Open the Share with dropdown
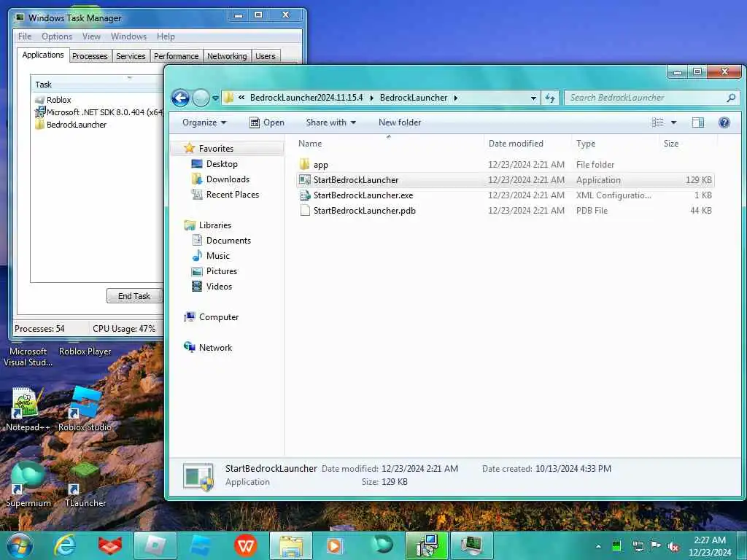Viewport: 747px width, 560px height. click(x=330, y=122)
